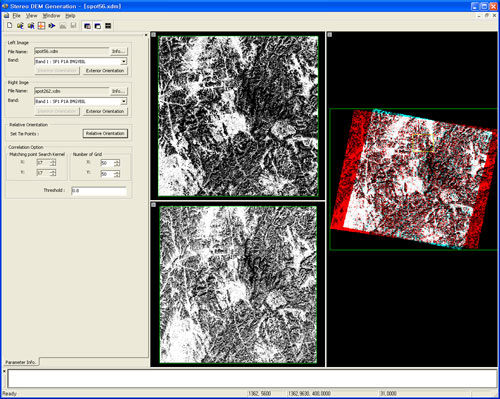500x399 pixels.
Task: Click Left Image Exterior Orientation button
Action: [105, 71]
